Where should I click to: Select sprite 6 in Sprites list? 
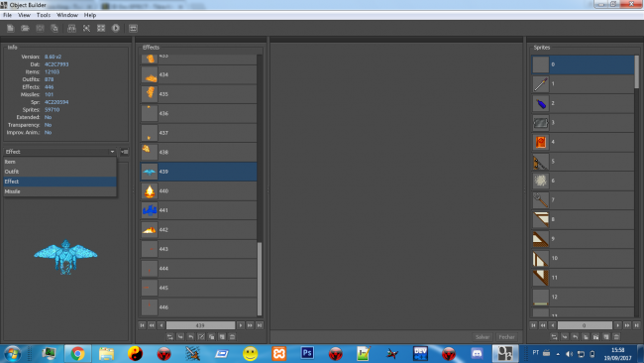(x=583, y=181)
